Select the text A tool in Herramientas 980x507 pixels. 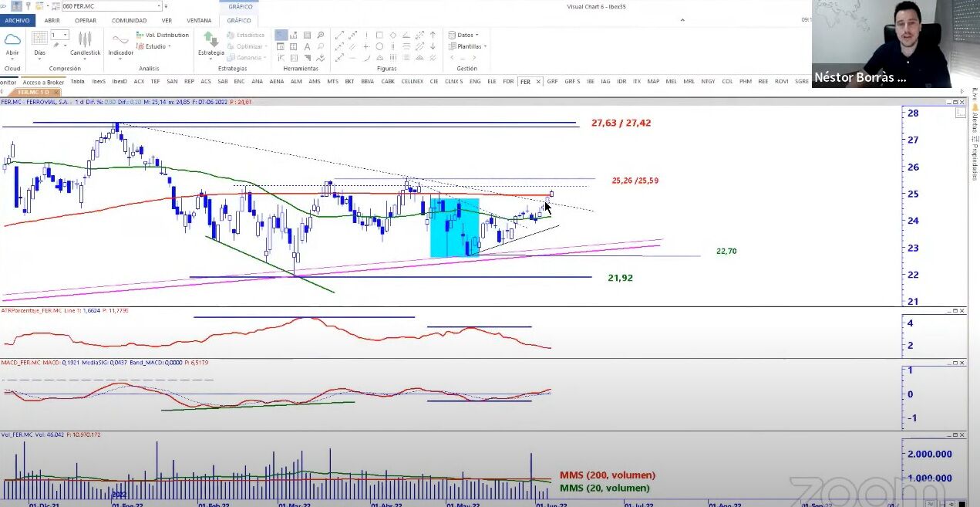click(307, 46)
